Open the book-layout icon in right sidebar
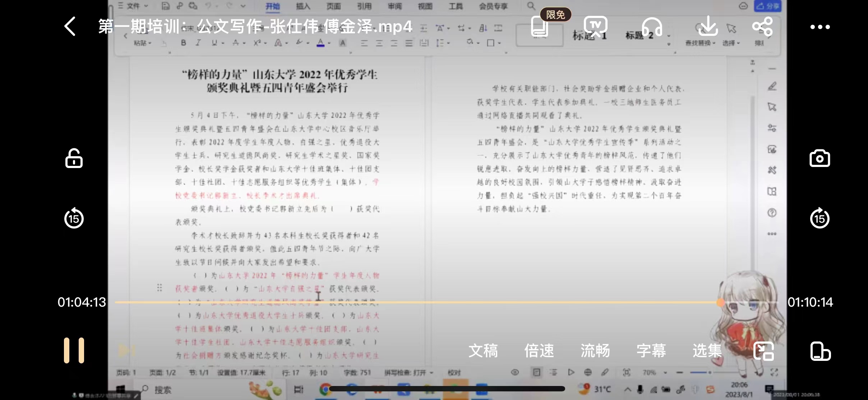Viewport: 868px width, 400px height. click(772, 191)
